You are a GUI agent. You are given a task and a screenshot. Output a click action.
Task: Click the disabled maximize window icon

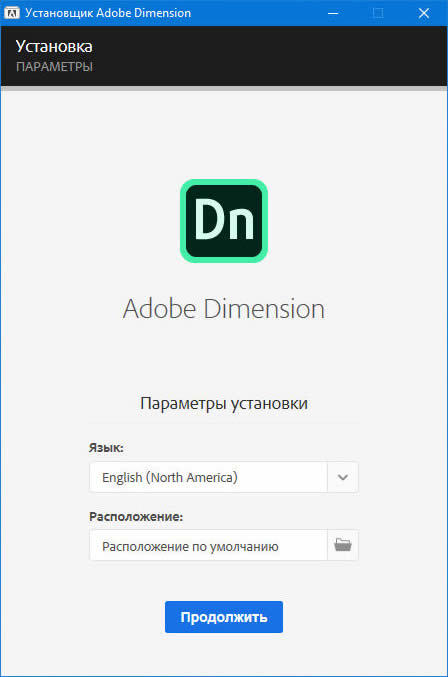[x=378, y=13]
